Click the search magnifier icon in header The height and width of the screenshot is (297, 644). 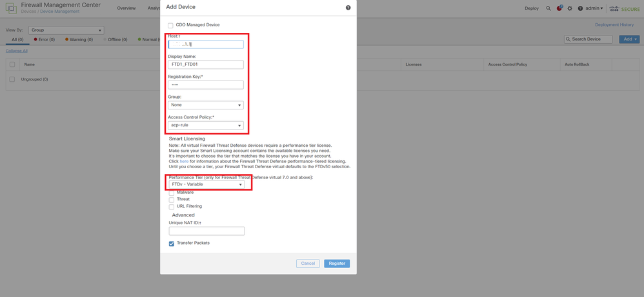548,8
